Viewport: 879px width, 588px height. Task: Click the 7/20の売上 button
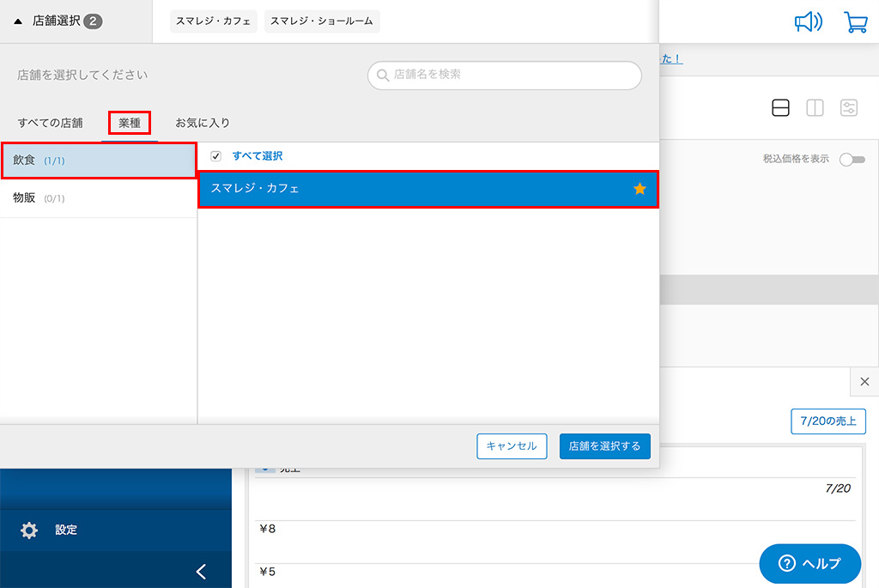pos(828,421)
